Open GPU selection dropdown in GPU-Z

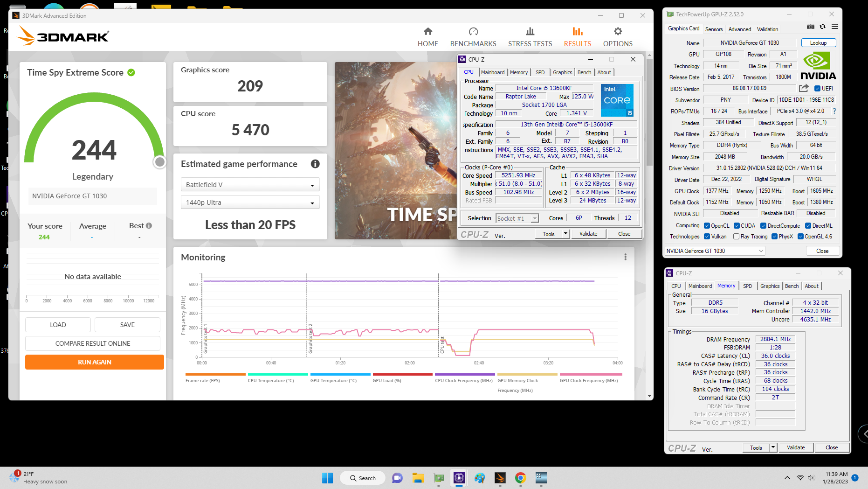[715, 251]
